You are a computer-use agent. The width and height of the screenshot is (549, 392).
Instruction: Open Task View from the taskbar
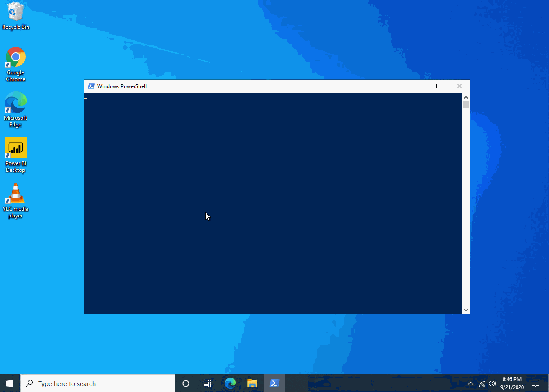(207, 383)
